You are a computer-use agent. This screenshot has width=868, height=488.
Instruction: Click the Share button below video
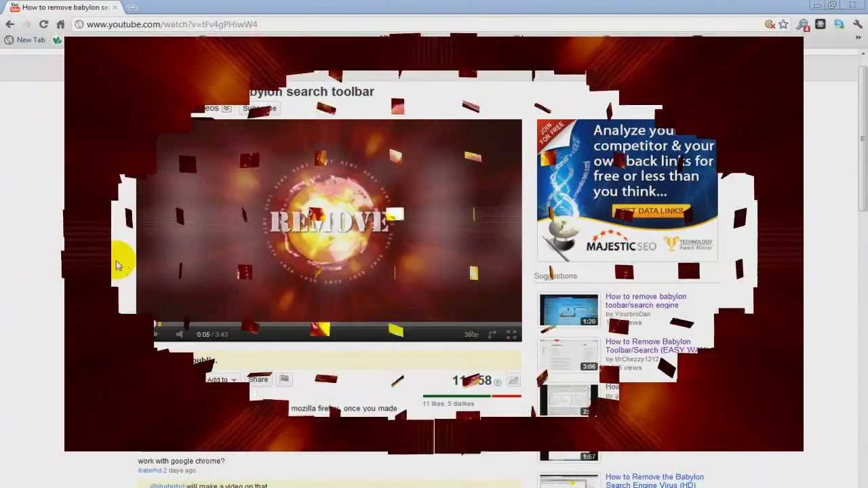258,380
